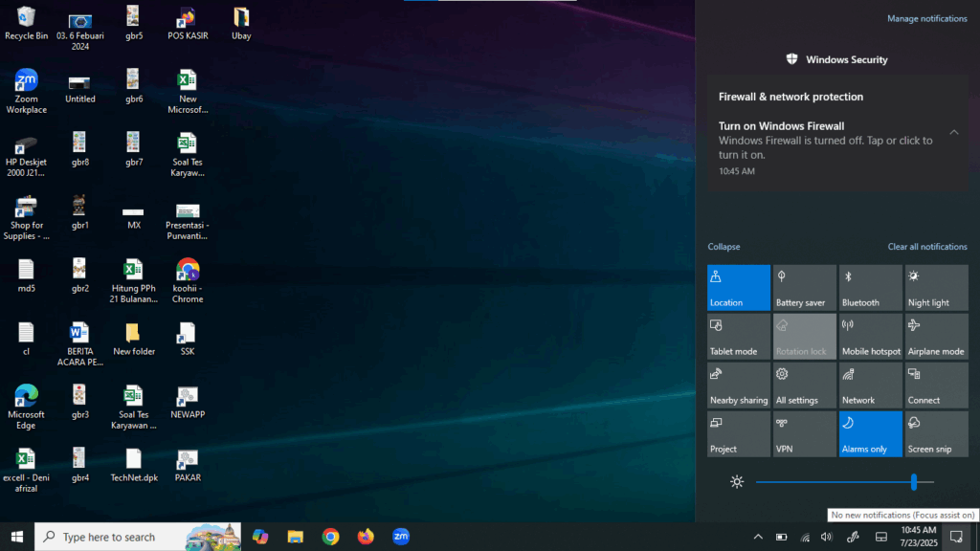The width and height of the screenshot is (980, 551).
Task: Select the SSK desktop shortcut
Action: (x=188, y=340)
